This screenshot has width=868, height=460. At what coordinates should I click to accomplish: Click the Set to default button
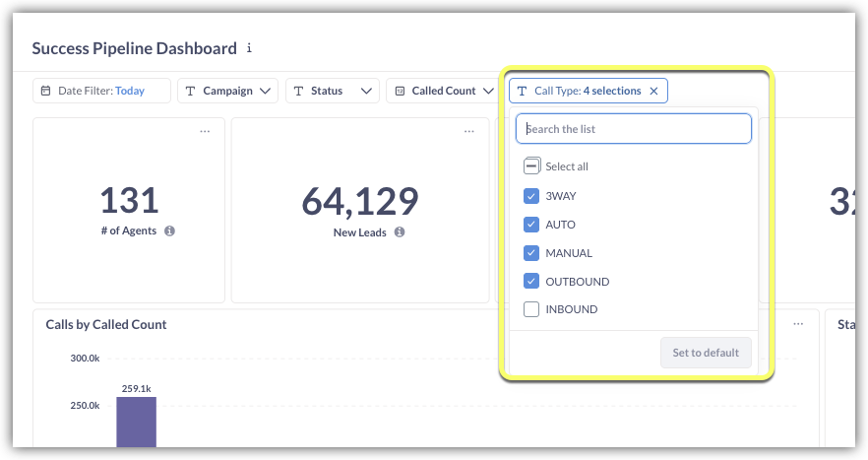point(706,353)
